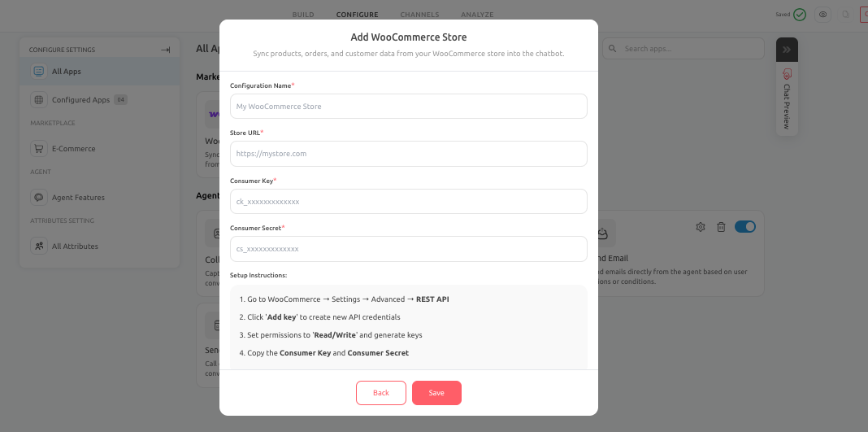Click the Configuration Name input field
The image size is (868, 432).
[x=409, y=107]
